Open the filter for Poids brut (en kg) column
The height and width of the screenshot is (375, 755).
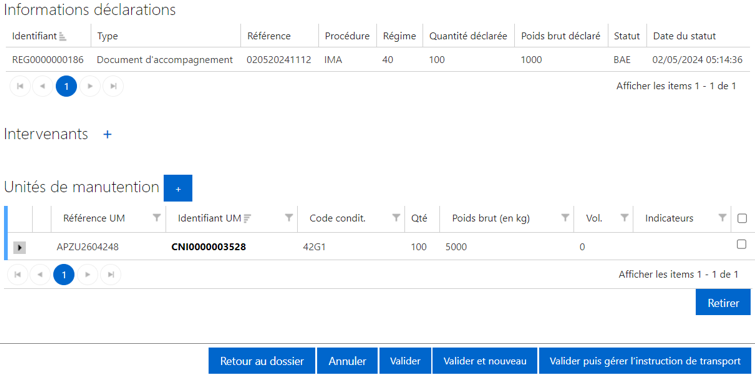point(565,218)
